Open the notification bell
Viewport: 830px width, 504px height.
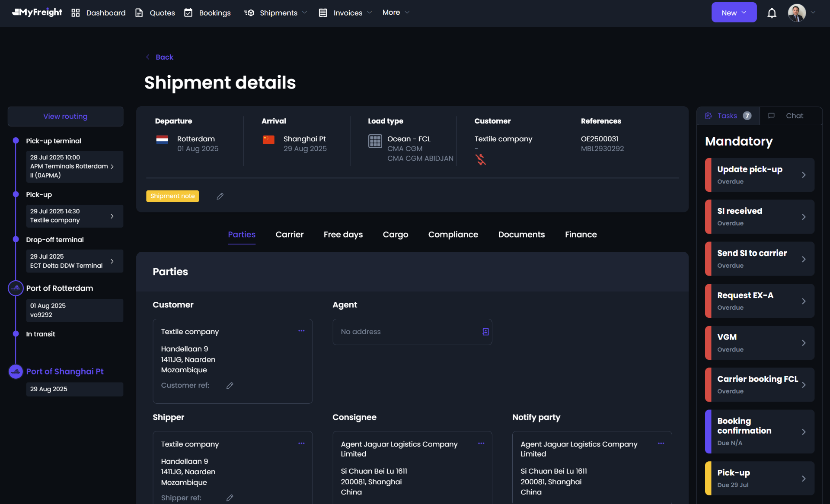pyautogui.click(x=772, y=13)
